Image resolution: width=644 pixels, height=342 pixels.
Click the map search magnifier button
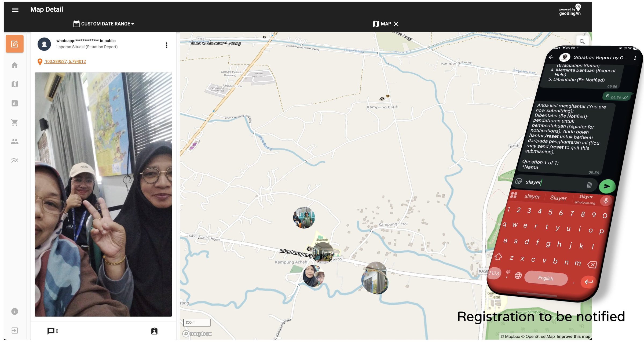582,42
